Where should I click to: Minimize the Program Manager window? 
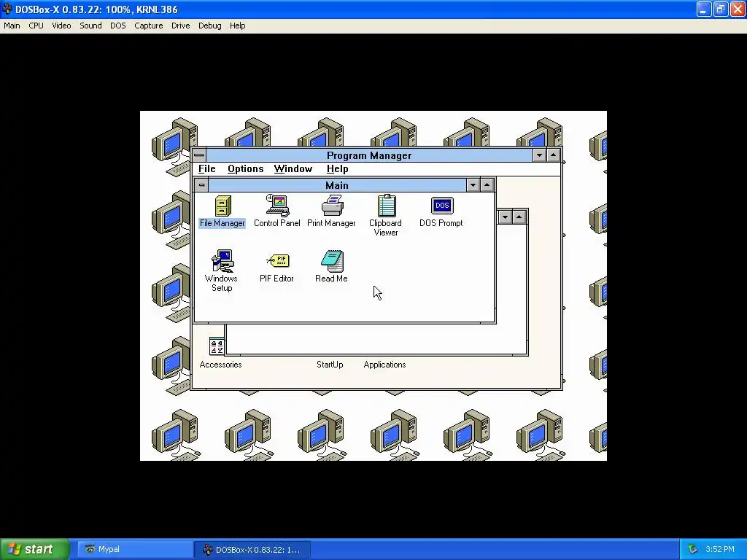pos(539,155)
